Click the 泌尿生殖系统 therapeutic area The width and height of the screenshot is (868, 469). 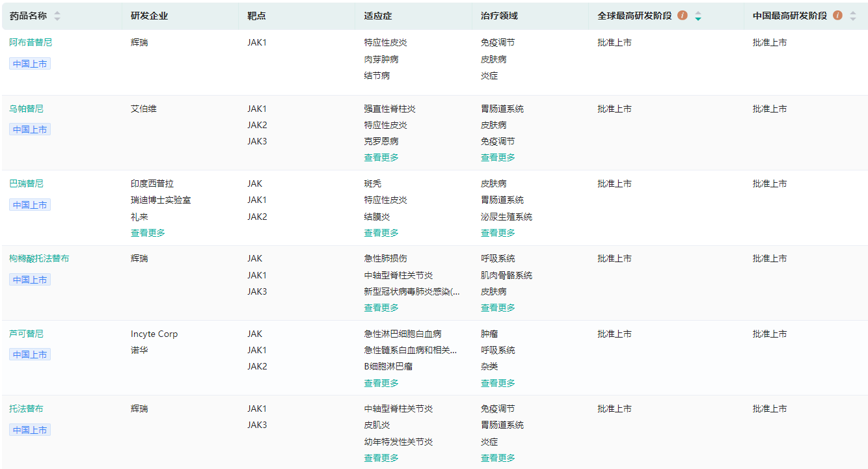pyautogui.click(x=506, y=217)
